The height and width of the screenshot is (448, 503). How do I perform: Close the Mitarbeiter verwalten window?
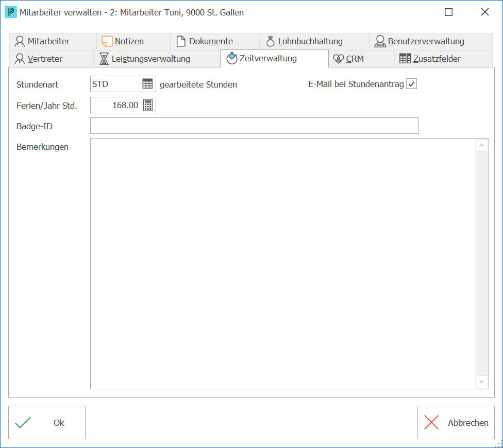click(x=485, y=12)
